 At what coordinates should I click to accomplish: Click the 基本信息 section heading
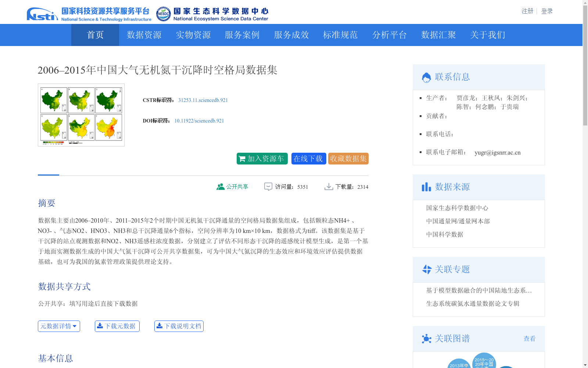coord(55,358)
